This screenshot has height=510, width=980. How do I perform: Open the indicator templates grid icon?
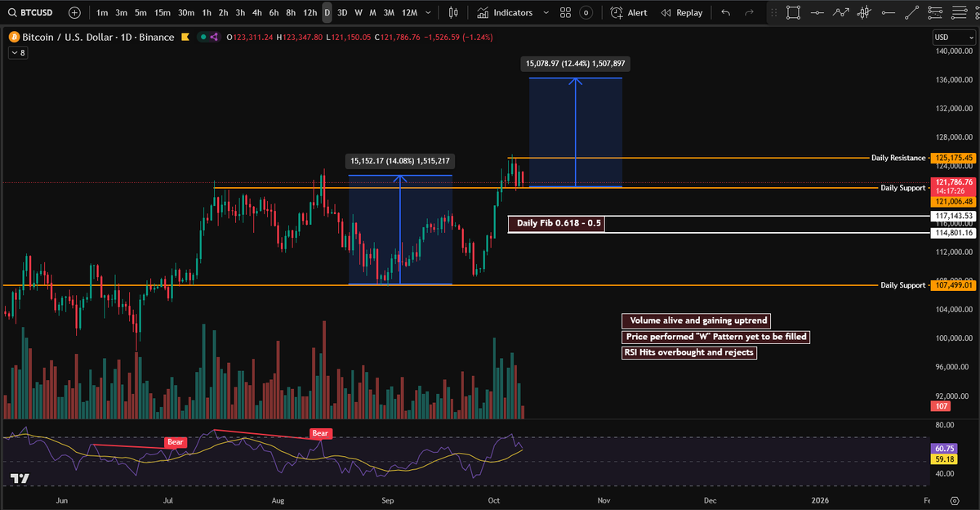pos(564,12)
